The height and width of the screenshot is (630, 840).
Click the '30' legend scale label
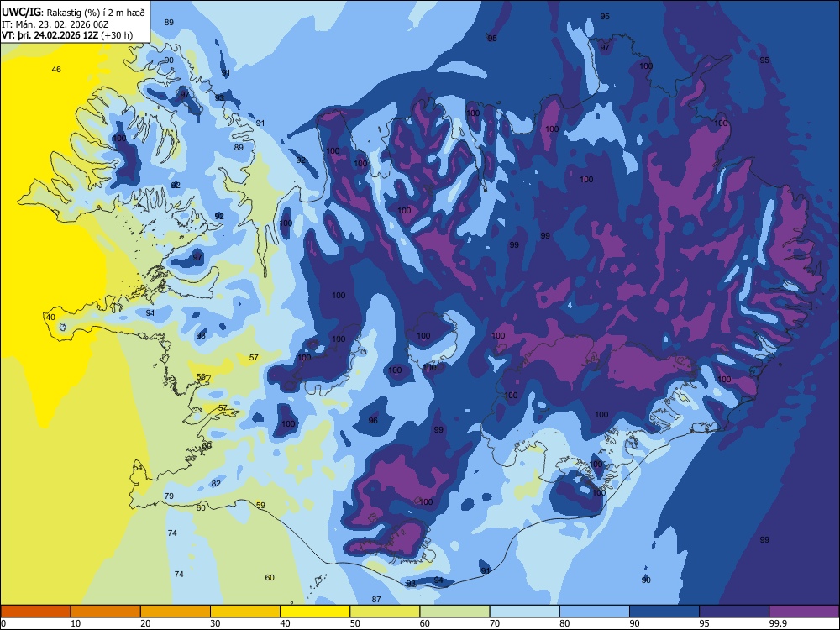[x=215, y=623]
